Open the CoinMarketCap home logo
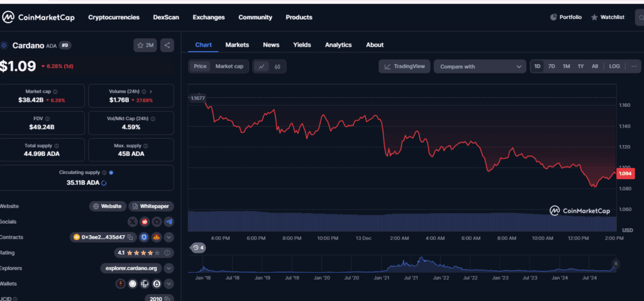Viewport: 644px width, 301px height. pos(38,17)
